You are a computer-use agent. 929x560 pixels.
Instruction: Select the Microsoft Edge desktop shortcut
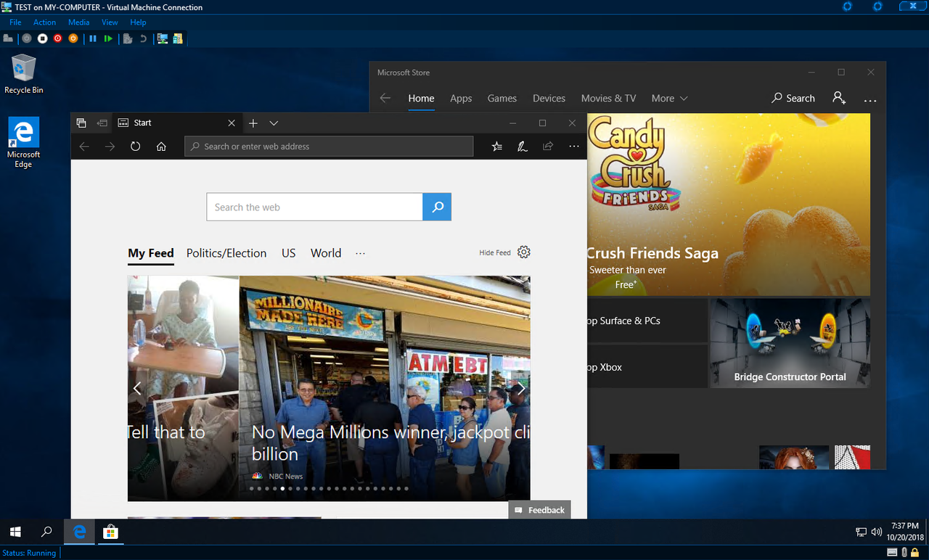tap(24, 143)
